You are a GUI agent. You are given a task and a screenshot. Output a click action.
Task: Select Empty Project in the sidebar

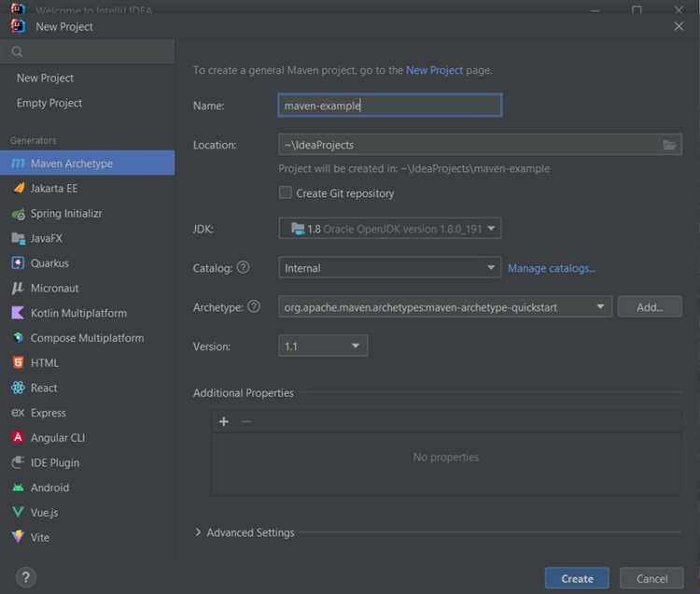(x=49, y=103)
